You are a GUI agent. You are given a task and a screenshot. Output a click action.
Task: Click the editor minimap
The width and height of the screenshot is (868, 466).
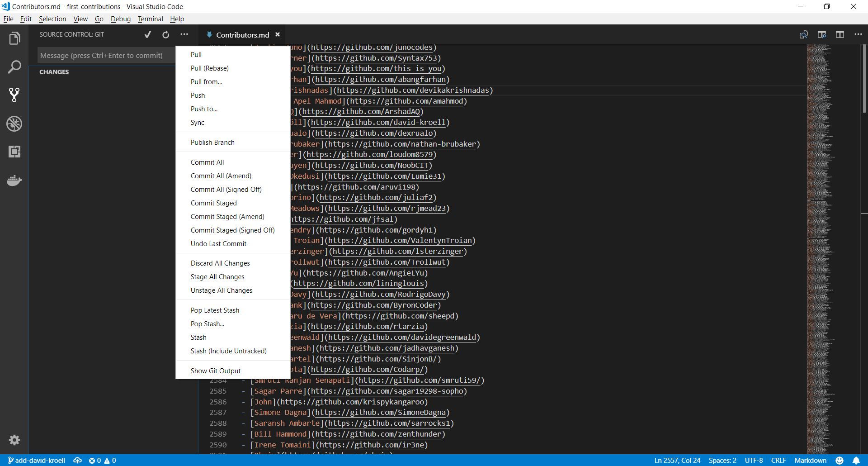pyautogui.click(x=833, y=249)
